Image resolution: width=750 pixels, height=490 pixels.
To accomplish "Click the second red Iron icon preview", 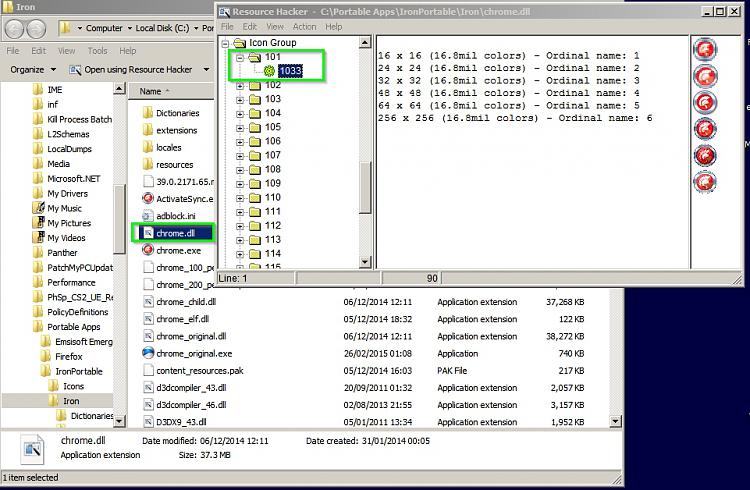I will tap(705, 76).
